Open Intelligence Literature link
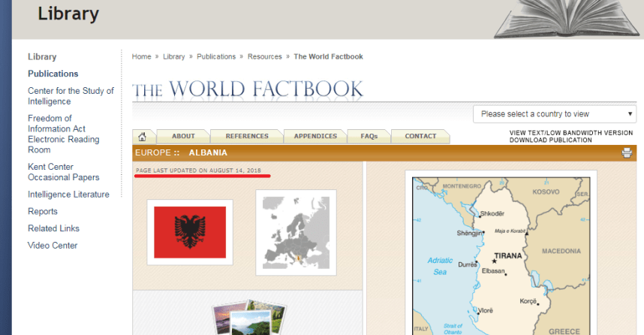This screenshot has width=644, height=335. (68, 195)
